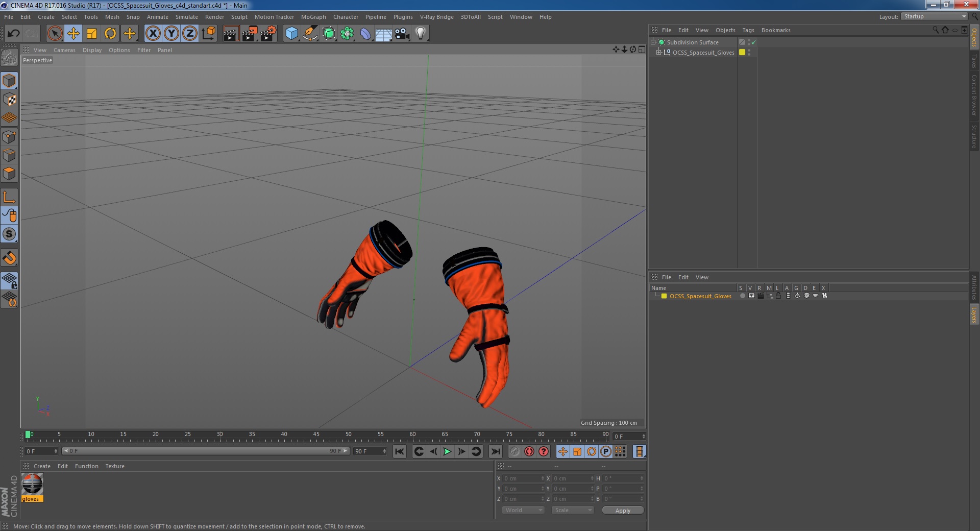Screen dimensions: 980x531
Task: Click the green Array modeling icon
Action: tap(347, 34)
